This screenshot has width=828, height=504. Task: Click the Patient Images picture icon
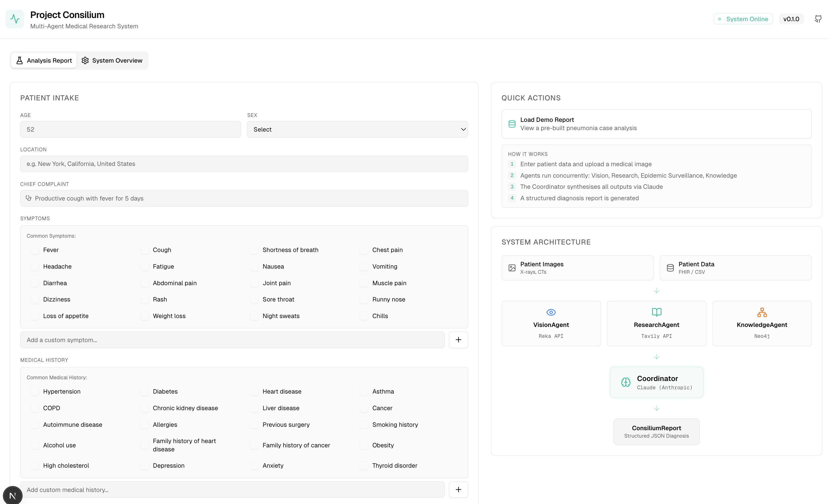pos(512,268)
